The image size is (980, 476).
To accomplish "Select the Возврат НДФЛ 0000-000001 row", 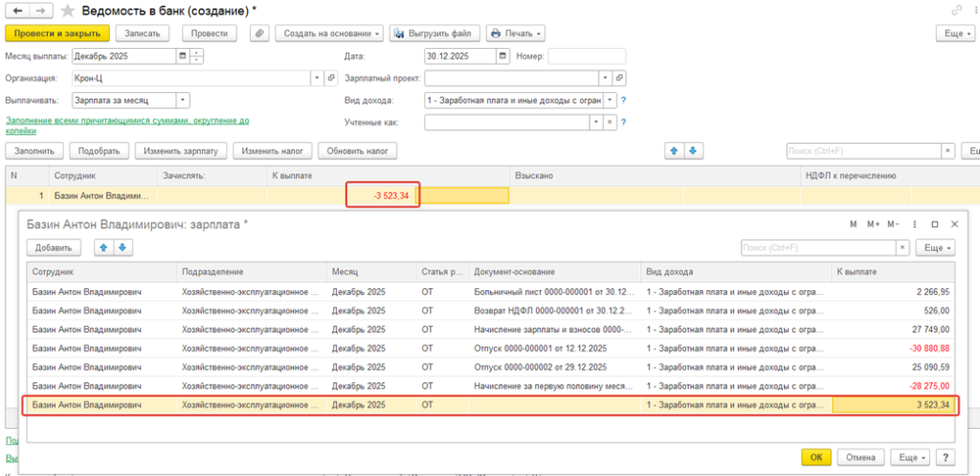I will click(x=491, y=311).
